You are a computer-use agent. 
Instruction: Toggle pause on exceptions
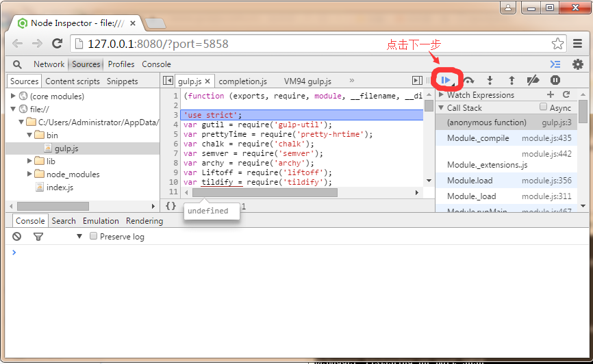tap(555, 80)
